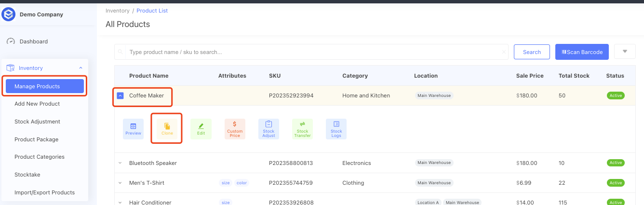The image size is (644, 205).
Task: Click the Inventory box icon in sidebar
Action: click(10, 68)
